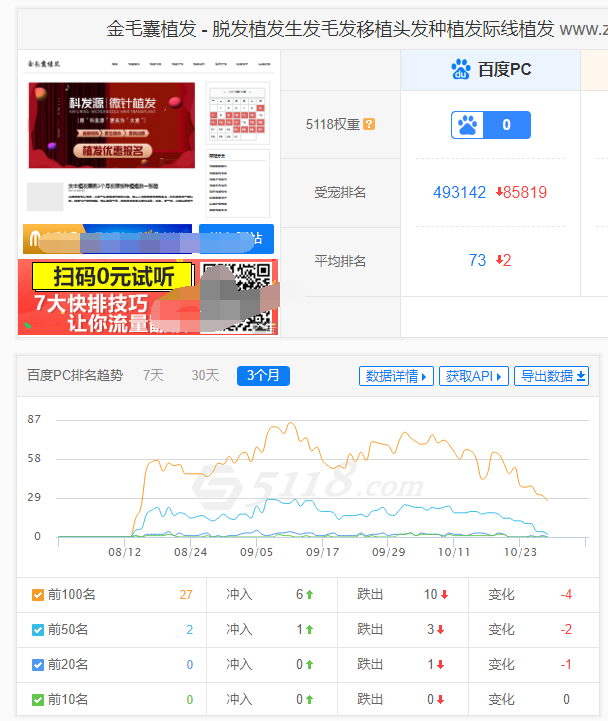Click the 08/12 date on chart axis
Image resolution: width=608 pixels, height=721 pixels.
coord(125,552)
